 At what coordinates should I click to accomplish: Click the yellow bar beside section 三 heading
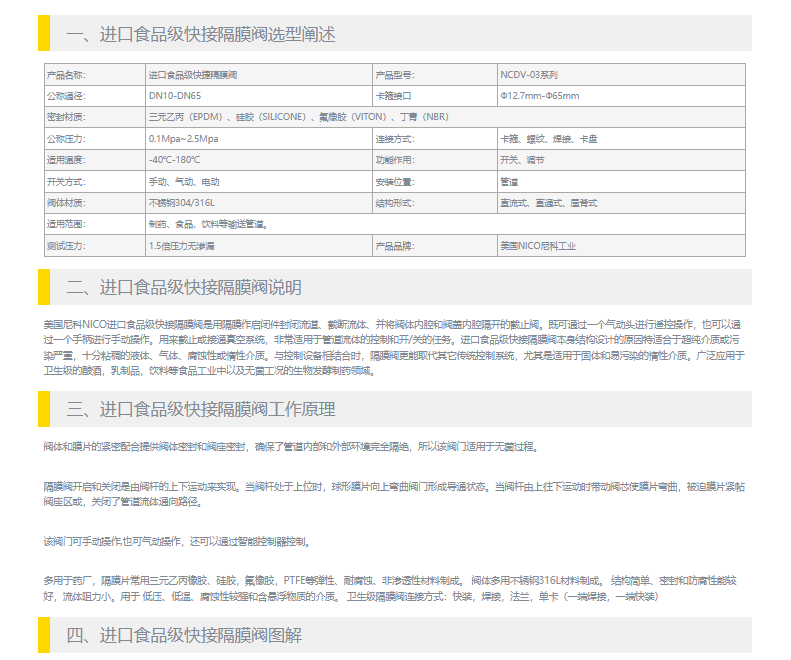44,409
